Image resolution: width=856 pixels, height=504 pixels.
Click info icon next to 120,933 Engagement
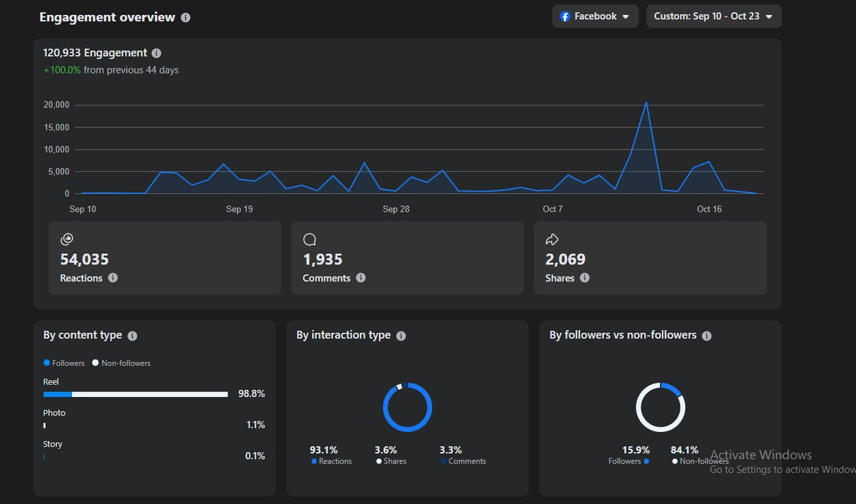pos(156,53)
